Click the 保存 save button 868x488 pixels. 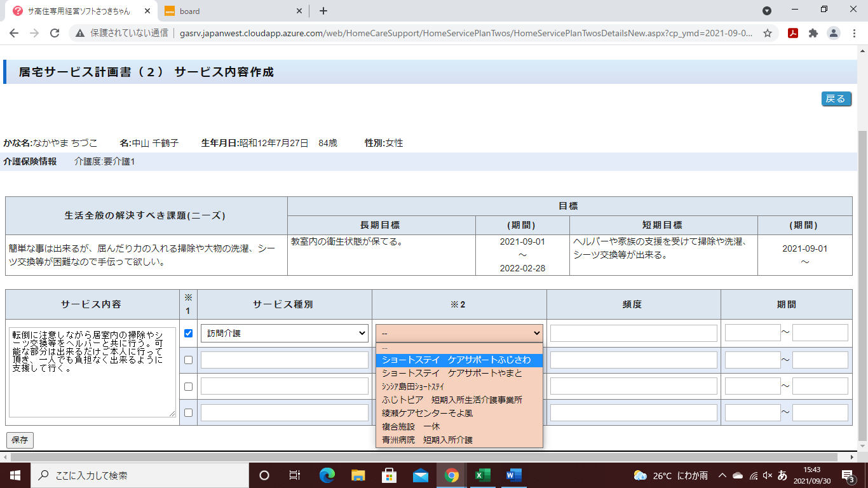pos(20,440)
